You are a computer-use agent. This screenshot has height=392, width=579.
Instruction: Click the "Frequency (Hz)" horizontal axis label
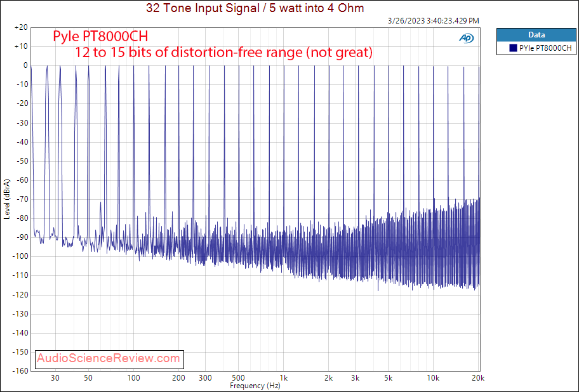(255, 386)
